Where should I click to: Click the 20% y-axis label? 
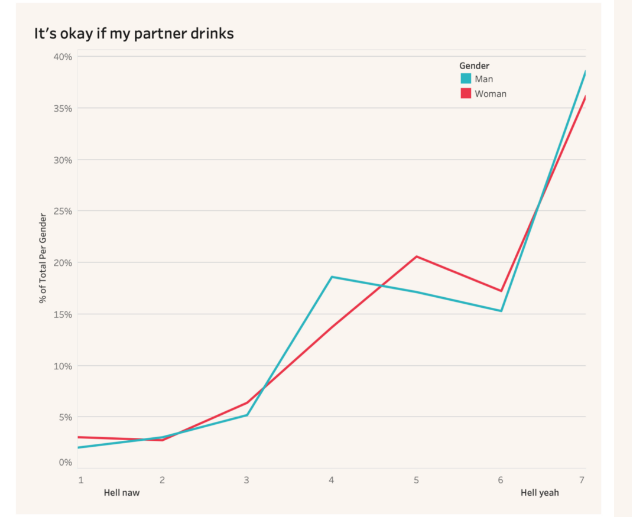click(63, 263)
